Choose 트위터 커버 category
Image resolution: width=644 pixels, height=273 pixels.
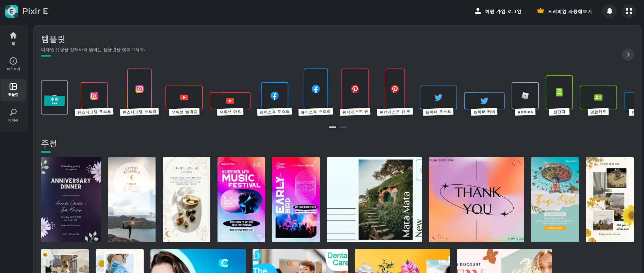484,104
